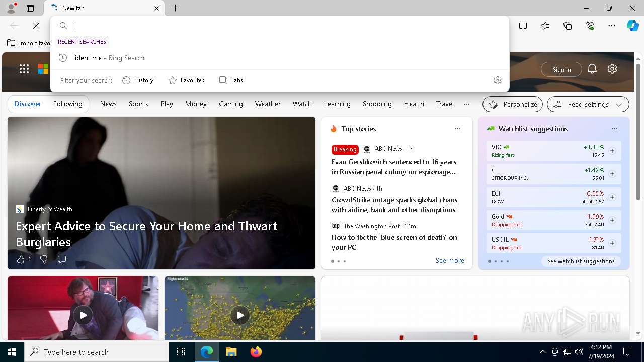The image size is (644, 362).
Task: Click See watchlist suggestions button
Action: pos(581,261)
